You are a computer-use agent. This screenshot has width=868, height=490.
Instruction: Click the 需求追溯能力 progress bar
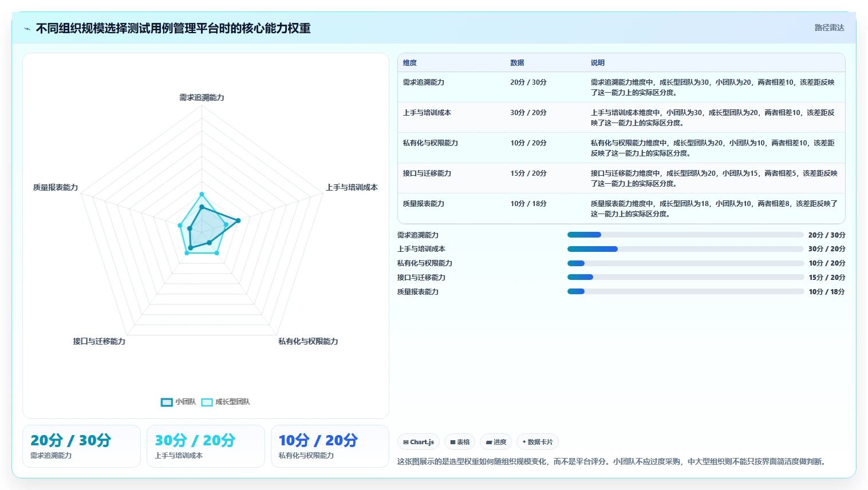pos(685,235)
